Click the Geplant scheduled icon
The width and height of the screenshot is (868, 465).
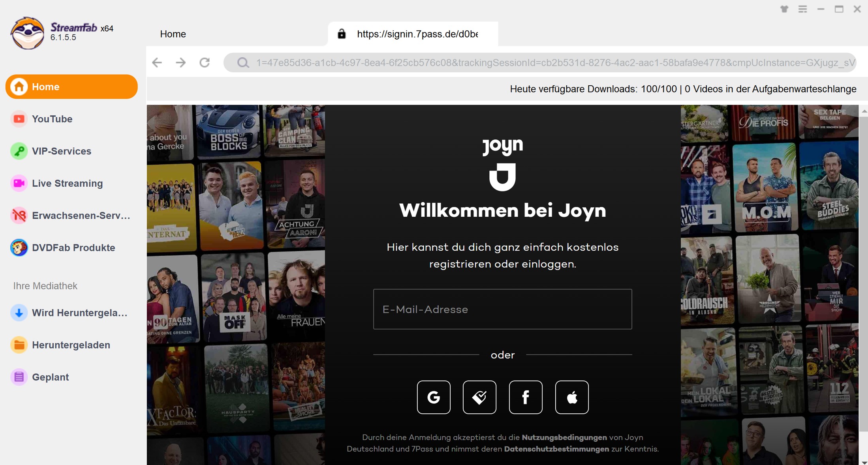click(x=19, y=377)
